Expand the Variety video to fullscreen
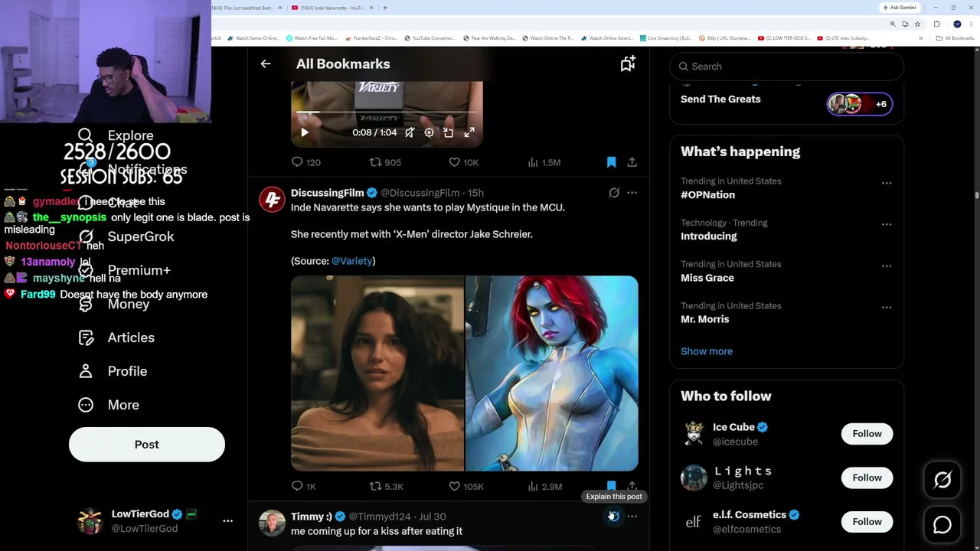 coord(469,132)
